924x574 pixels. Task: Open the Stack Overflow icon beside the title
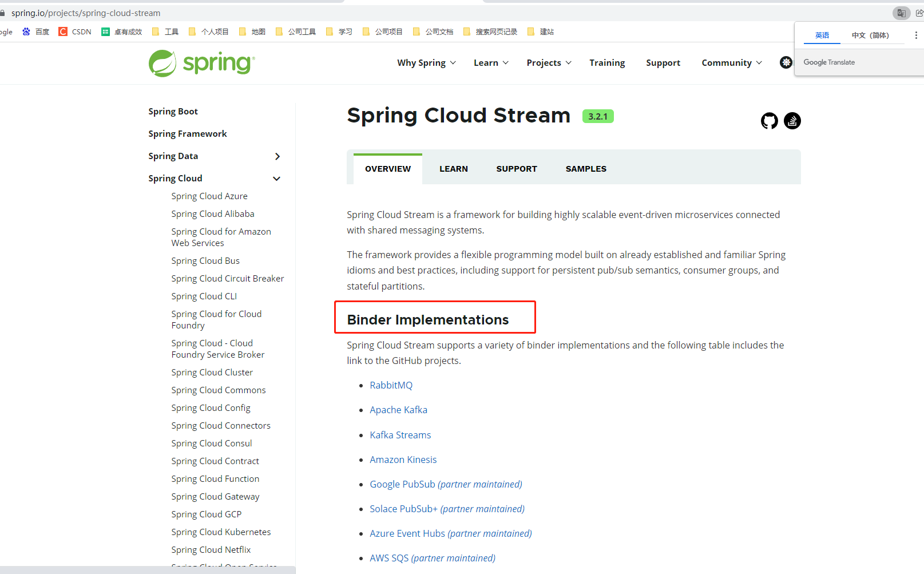click(x=792, y=121)
